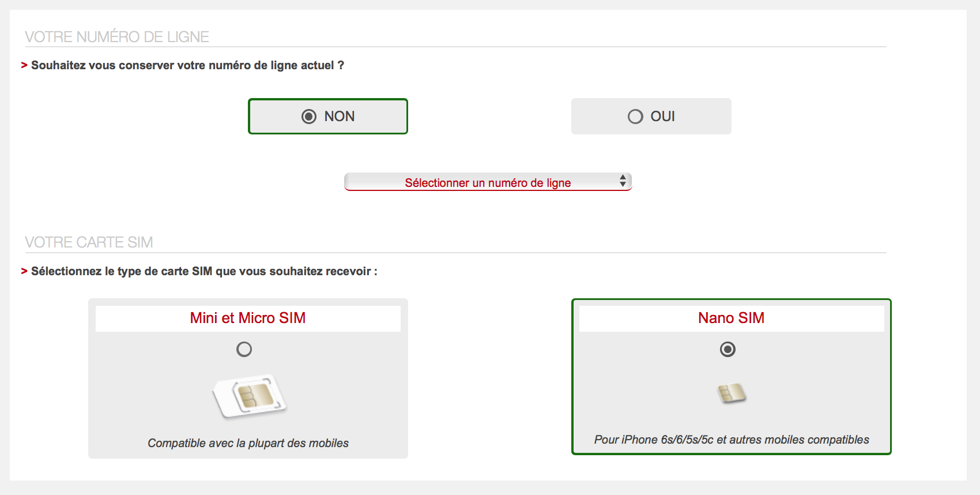Screen dimensions: 980x495
Task: Click the 'Nano SIM' title
Action: pos(731,318)
